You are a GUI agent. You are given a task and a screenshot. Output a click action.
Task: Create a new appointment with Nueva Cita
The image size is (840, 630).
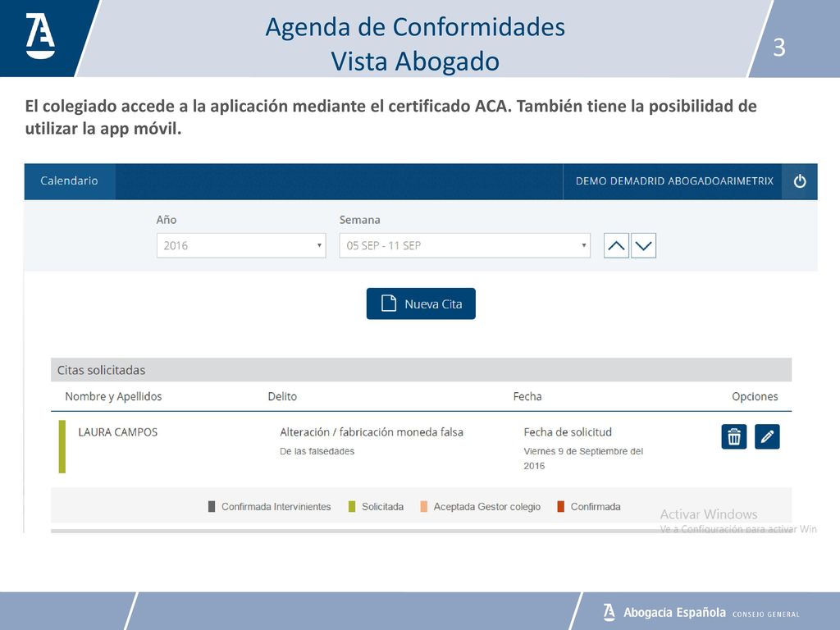[421, 304]
